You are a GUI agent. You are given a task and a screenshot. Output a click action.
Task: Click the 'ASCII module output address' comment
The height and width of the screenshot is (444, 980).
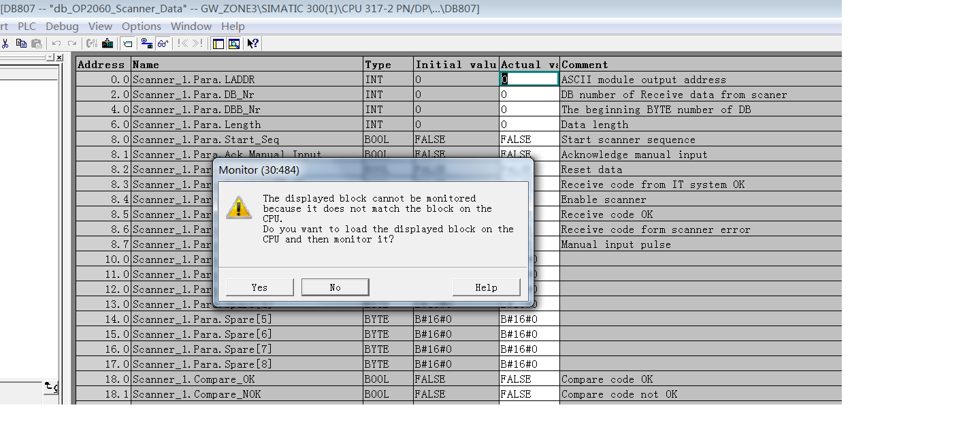(x=644, y=80)
